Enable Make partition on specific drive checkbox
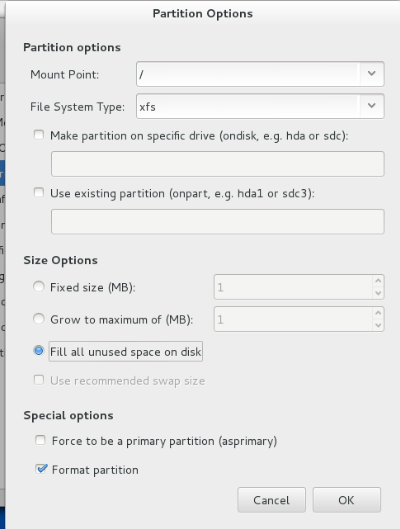Image resolution: width=400 pixels, height=529 pixels. (39, 135)
